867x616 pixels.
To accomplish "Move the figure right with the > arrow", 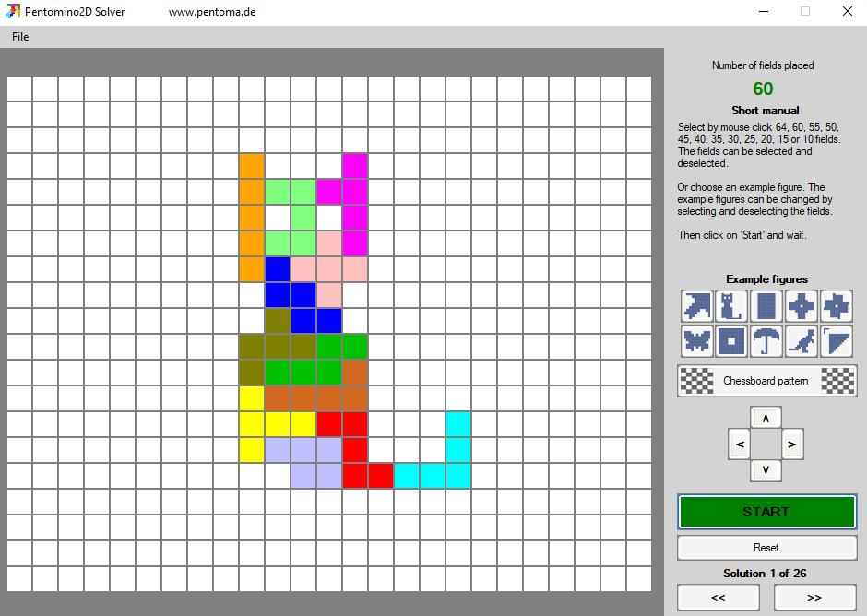I will [x=791, y=444].
